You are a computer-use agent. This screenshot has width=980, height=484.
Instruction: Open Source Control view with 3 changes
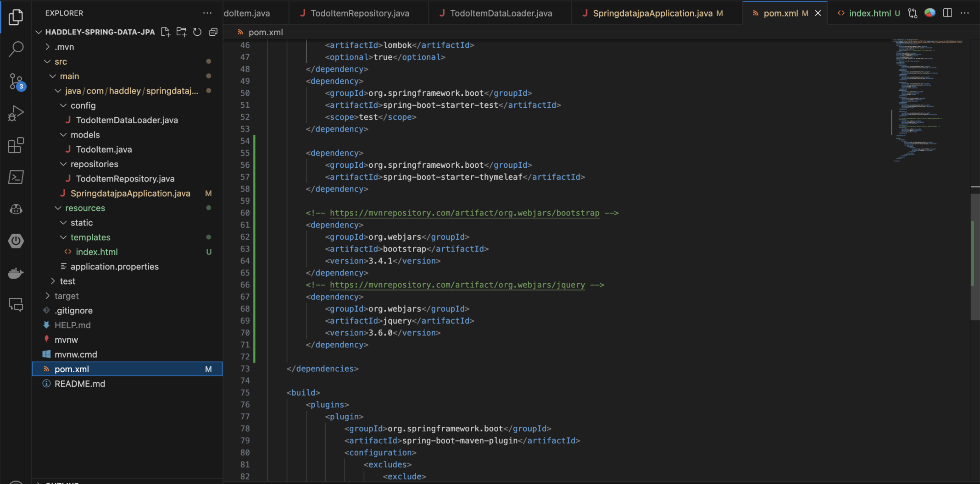16,82
